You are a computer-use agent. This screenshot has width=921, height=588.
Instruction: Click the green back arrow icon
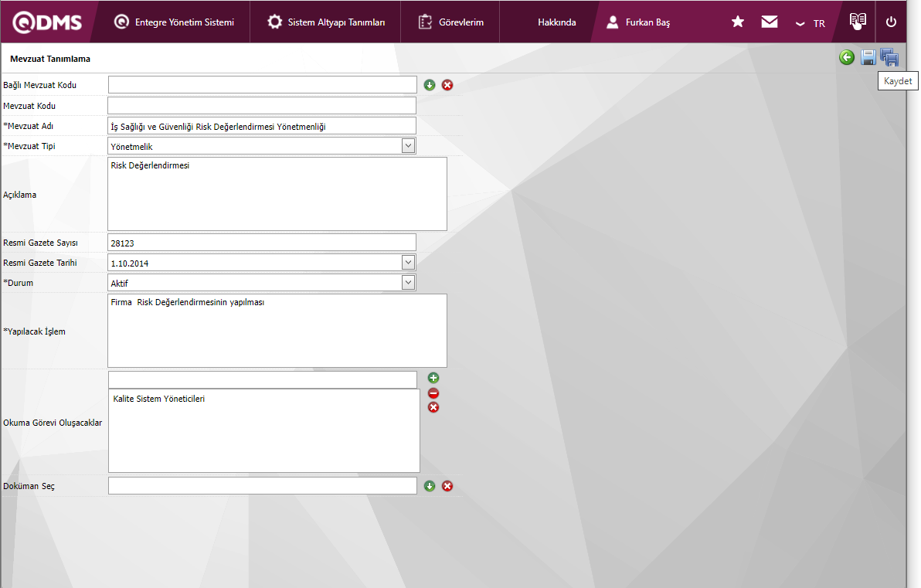click(x=846, y=57)
